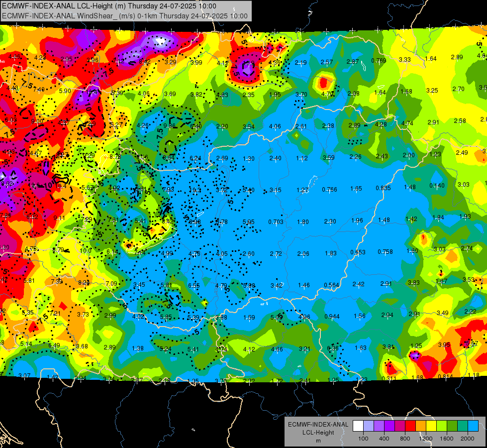Click the wind shear value 3.42
This screenshot has width=487, height=448.
(276, 285)
